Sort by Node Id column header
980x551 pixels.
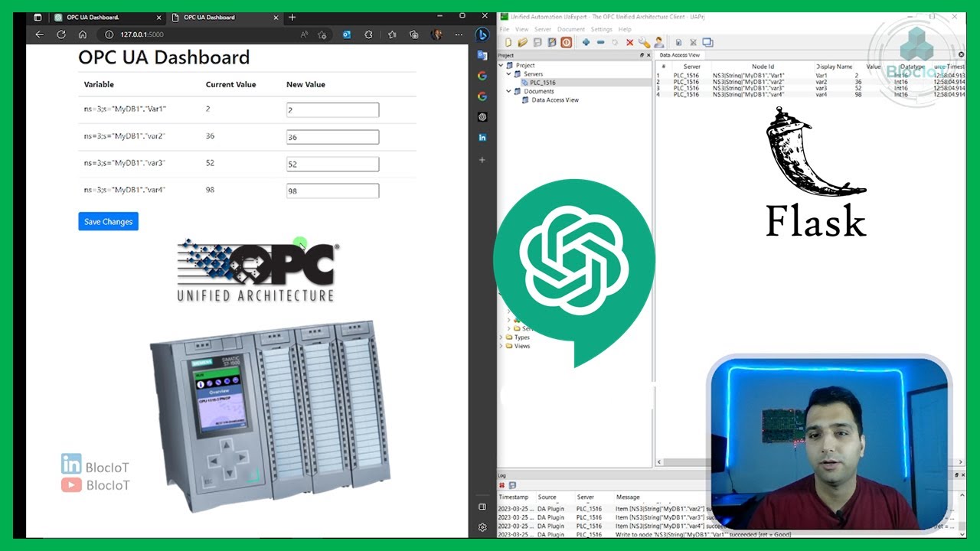[x=763, y=67]
